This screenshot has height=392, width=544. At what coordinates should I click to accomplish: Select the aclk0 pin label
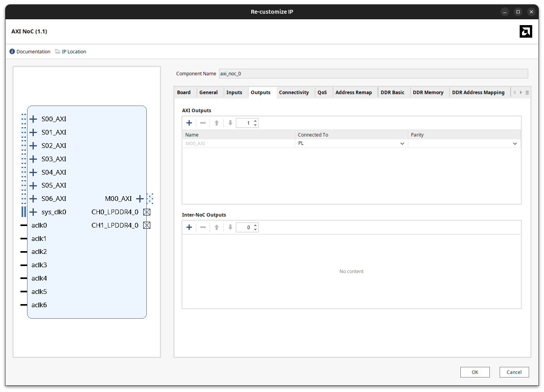coord(39,225)
